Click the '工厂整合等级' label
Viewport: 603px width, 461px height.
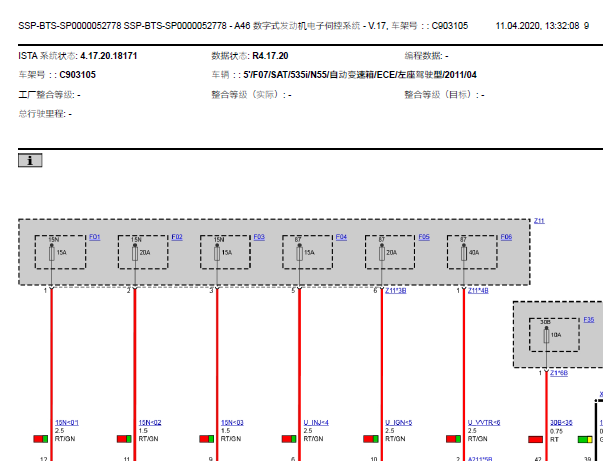(x=46, y=95)
